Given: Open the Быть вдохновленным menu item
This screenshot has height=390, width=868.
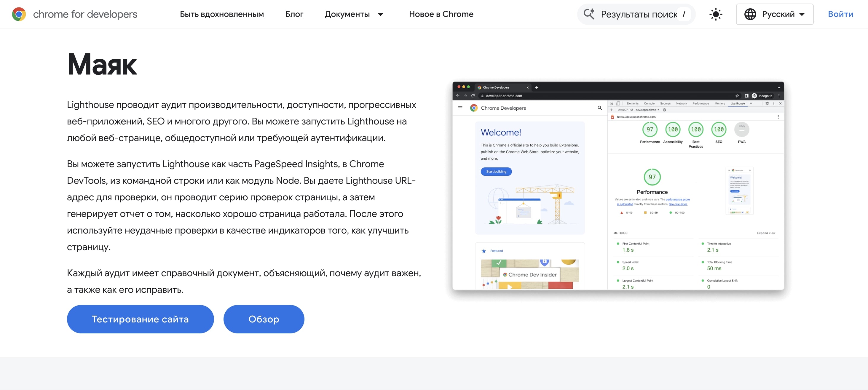Looking at the screenshot, I should tap(222, 14).
